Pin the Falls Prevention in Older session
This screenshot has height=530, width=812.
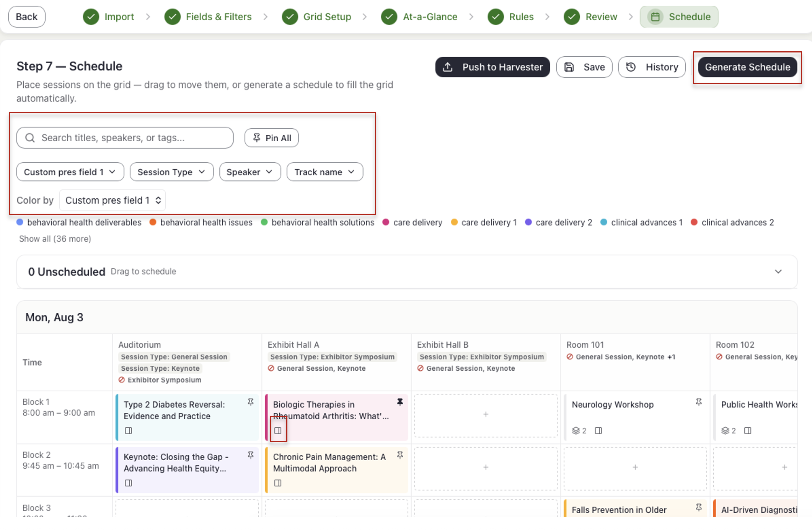click(699, 507)
